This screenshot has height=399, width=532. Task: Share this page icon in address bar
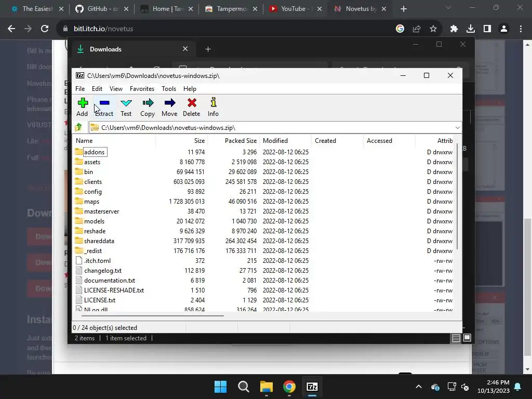click(416, 29)
